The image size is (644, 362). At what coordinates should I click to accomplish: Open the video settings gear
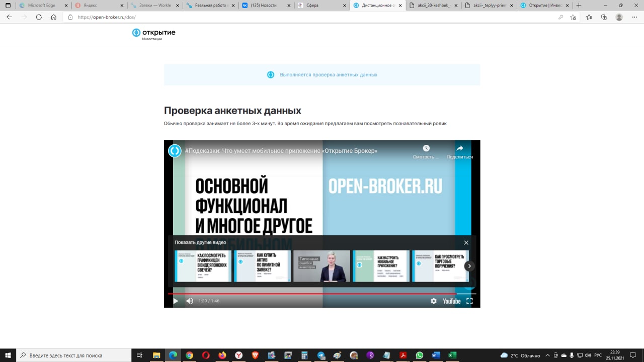point(434,301)
